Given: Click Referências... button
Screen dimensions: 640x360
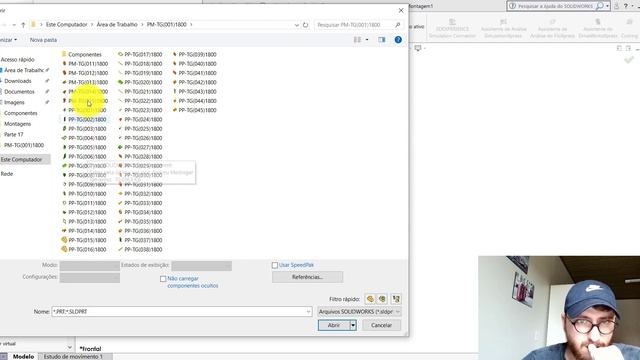Looking at the screenshot, I should click(x=307, y=277).
